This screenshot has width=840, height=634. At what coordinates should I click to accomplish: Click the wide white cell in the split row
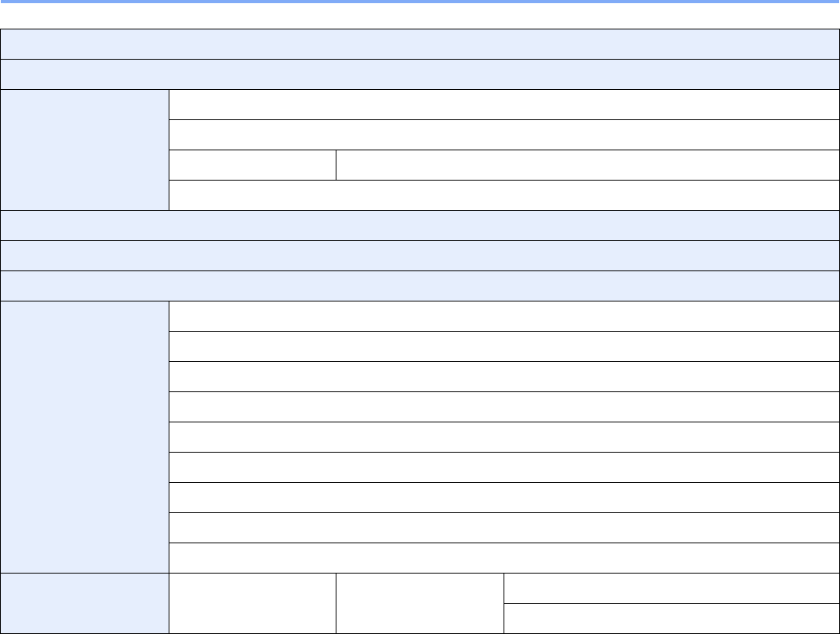587,165
